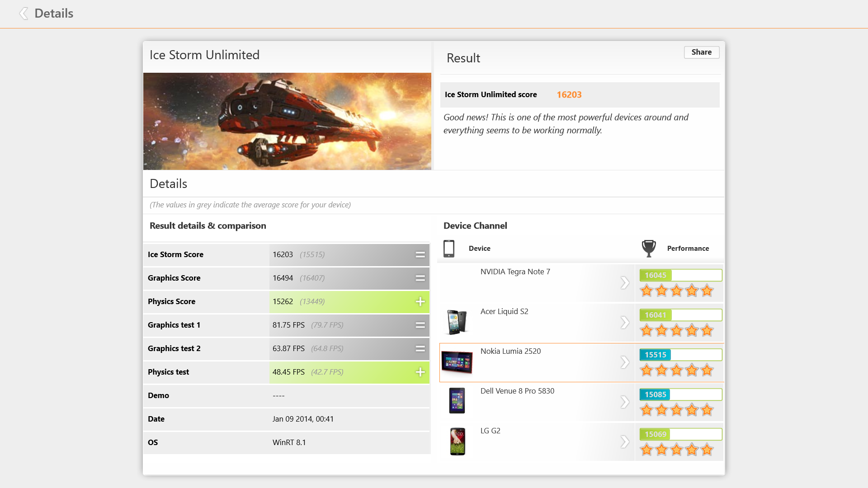This screenshot has height=488, width=868.
Task: Click the plus icon on Physics Score row
Action: [420, 301]
